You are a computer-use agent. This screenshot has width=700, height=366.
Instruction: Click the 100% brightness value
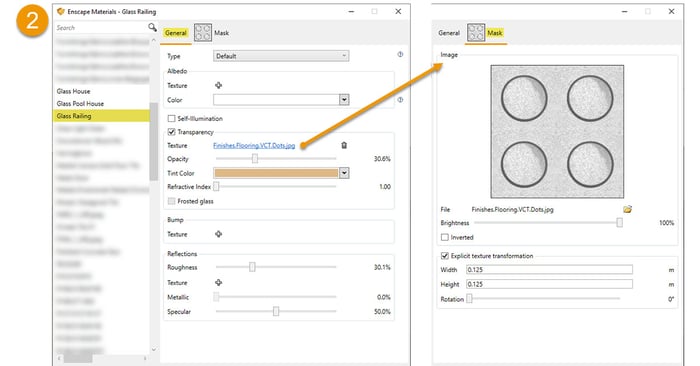667,223
